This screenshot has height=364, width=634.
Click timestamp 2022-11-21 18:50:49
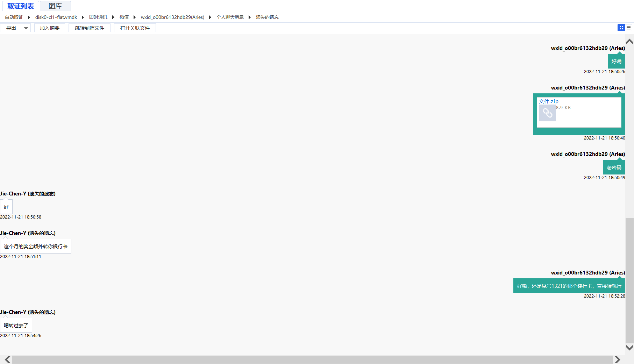(604, 178)
